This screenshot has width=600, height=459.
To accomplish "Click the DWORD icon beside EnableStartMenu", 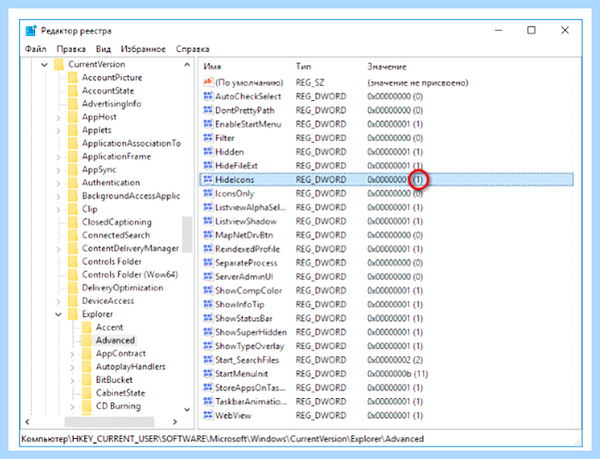I will pos(208,124).
